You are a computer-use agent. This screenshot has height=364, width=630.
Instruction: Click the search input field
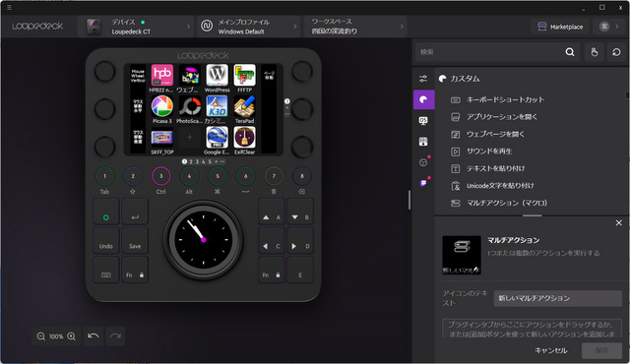click(490, 52)
